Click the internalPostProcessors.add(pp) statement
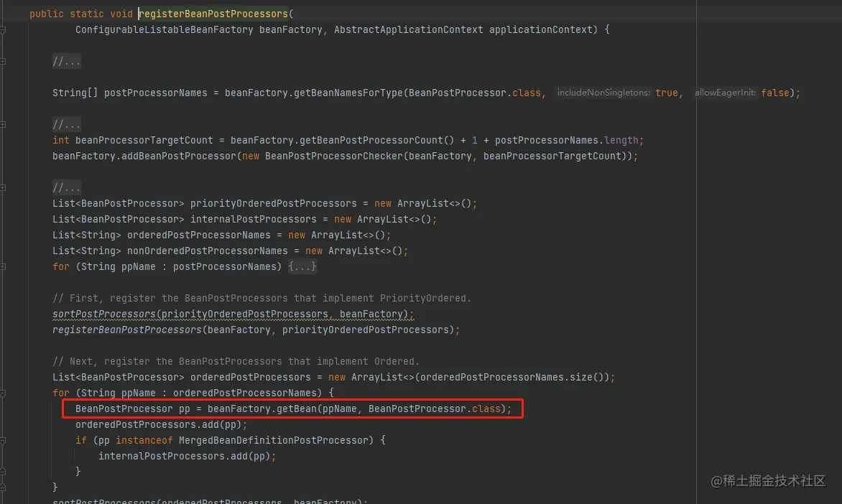Image resolution: width=842 pixels, height=504 pixels. coord(187,456)
